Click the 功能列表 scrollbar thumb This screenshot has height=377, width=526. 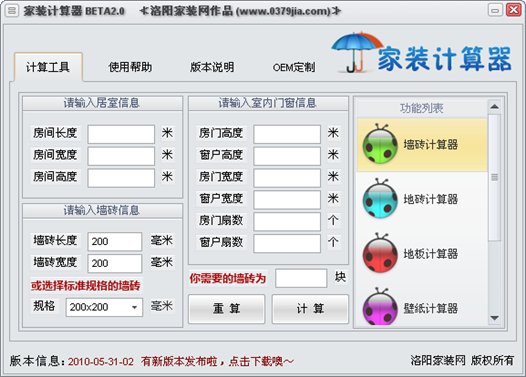(494, 177)
